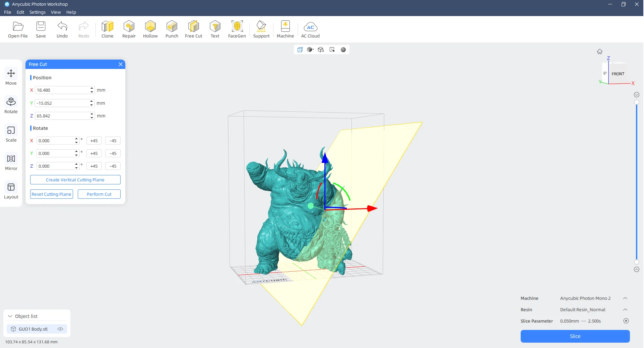The height and width of the screenshot is (348, 644).
Task: Expand the Machine selection chevron
Action: click(625, 298)
